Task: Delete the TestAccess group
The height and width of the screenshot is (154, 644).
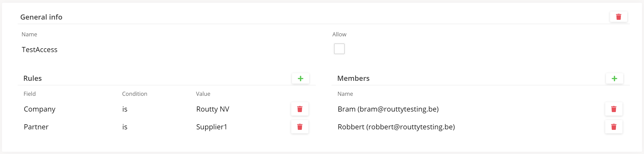Action: coord(618,17)
